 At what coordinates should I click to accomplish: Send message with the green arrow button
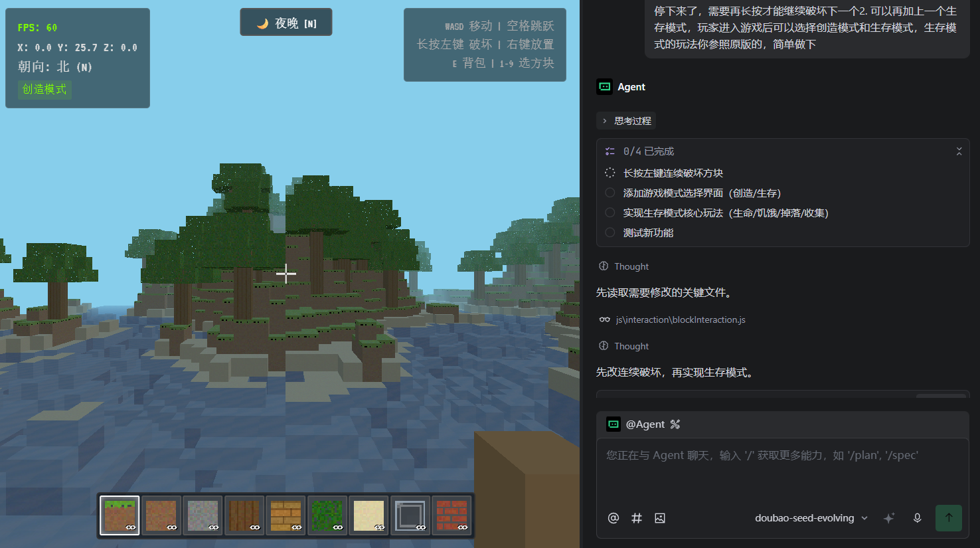pos(949,518)
